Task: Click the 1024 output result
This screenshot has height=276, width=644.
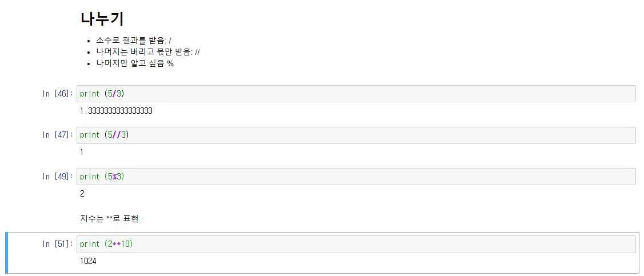Action: (x=89, y=261)
